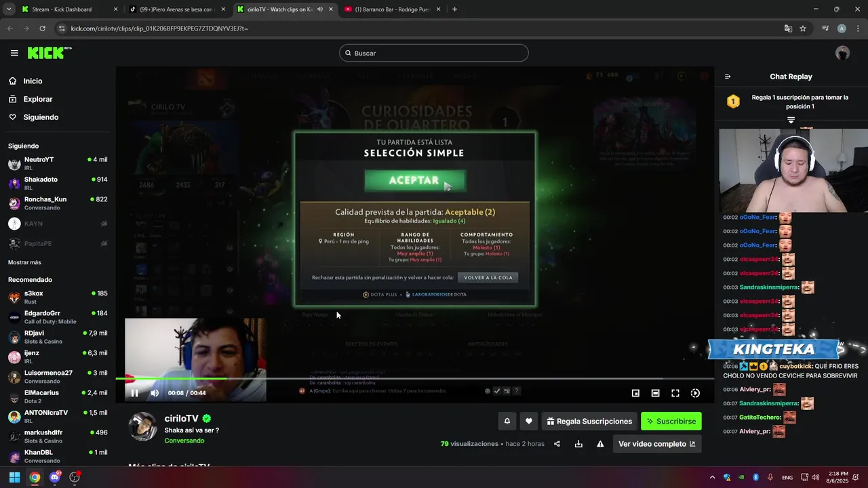Expand Mostrar más followed channels
868x488 pixels.
click(24, 262)
